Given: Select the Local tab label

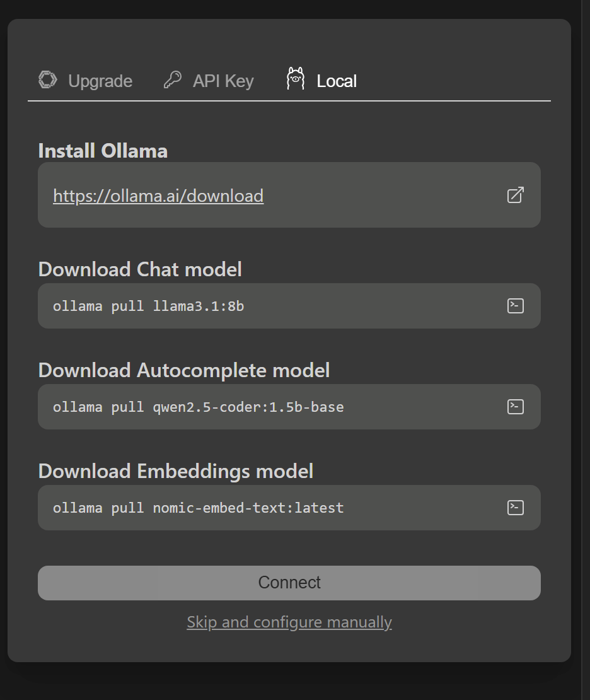Looking at the screenshot, I should click(x=337, y=81).
